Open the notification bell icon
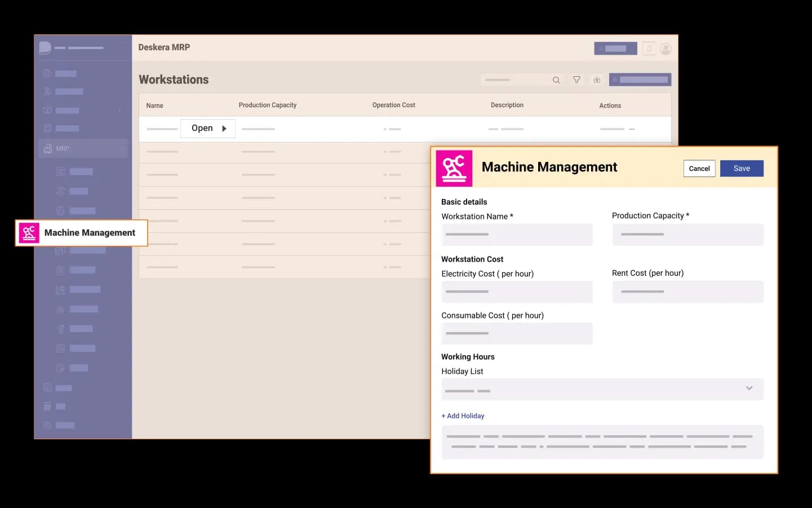 pos(649,49)
